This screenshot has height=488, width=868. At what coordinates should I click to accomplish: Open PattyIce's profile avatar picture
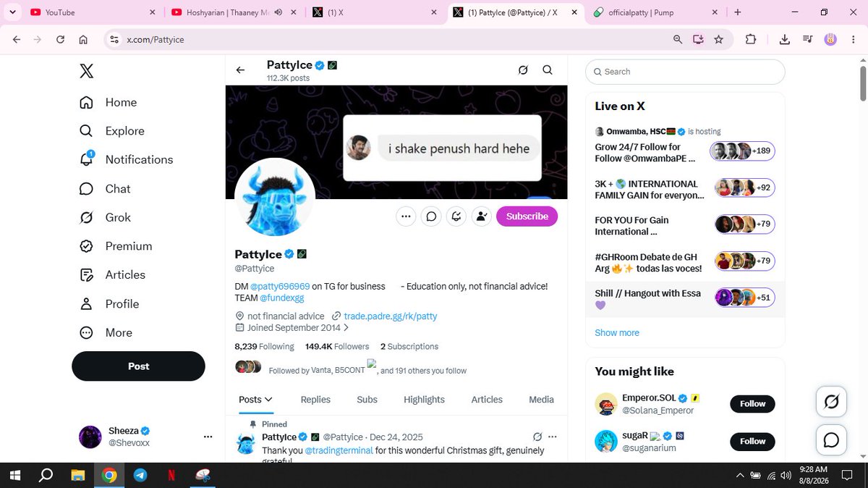[x=275, y=197]
